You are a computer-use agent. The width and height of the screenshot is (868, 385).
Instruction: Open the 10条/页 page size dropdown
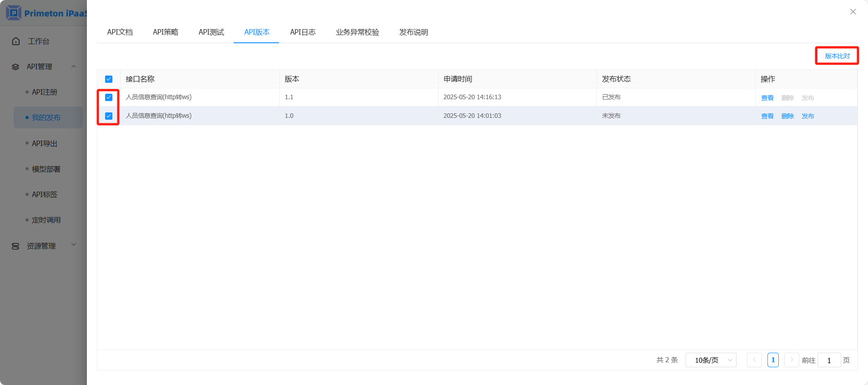click(x=711, y=360)
